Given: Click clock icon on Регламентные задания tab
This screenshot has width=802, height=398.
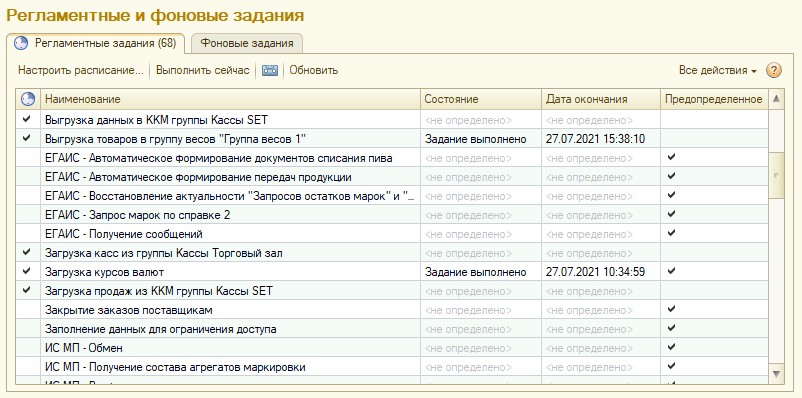Looking at the screenshot, I should pos(21,43).
